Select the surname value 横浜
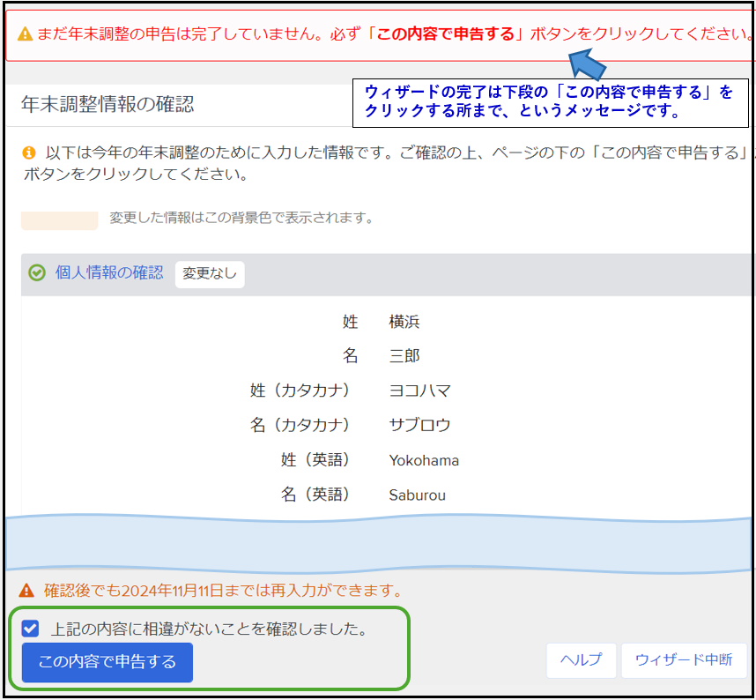This screenshot has width=756, height=700. coord(404,322)
